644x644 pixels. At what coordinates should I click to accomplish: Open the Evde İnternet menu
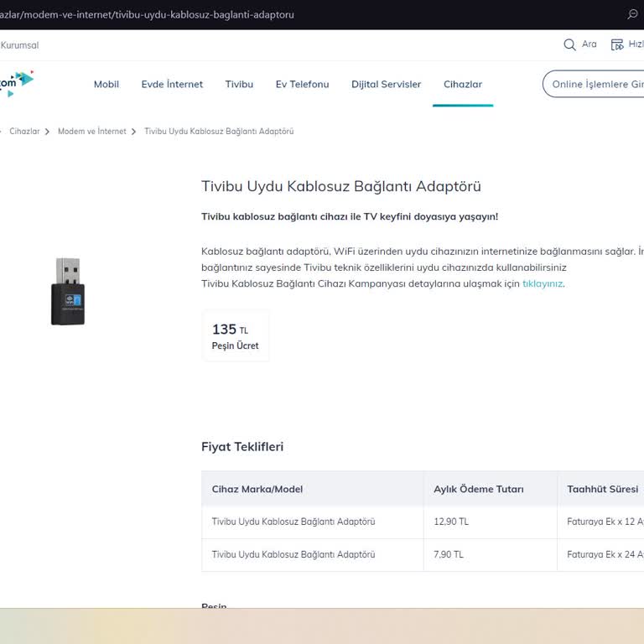click(172, 84)
